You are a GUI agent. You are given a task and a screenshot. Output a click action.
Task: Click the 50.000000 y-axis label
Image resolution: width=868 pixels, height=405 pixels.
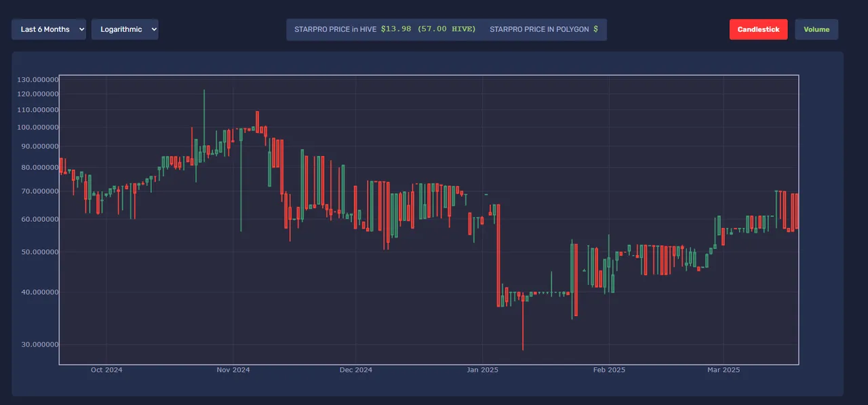(41, 252)
